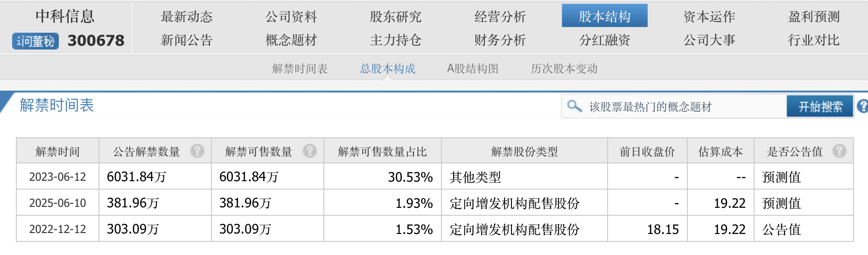Screen dimensions: 868x255
Task: View 历次股本变动 sub-tab
Action: click(564, 69)
